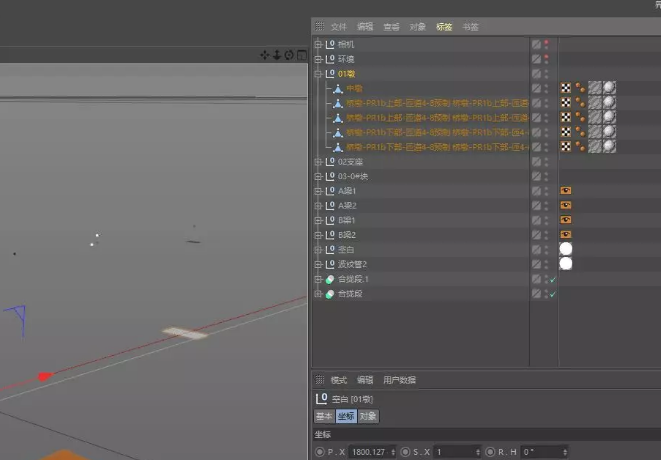Click the S.X value field
The image size is (661, 460).
455,452
